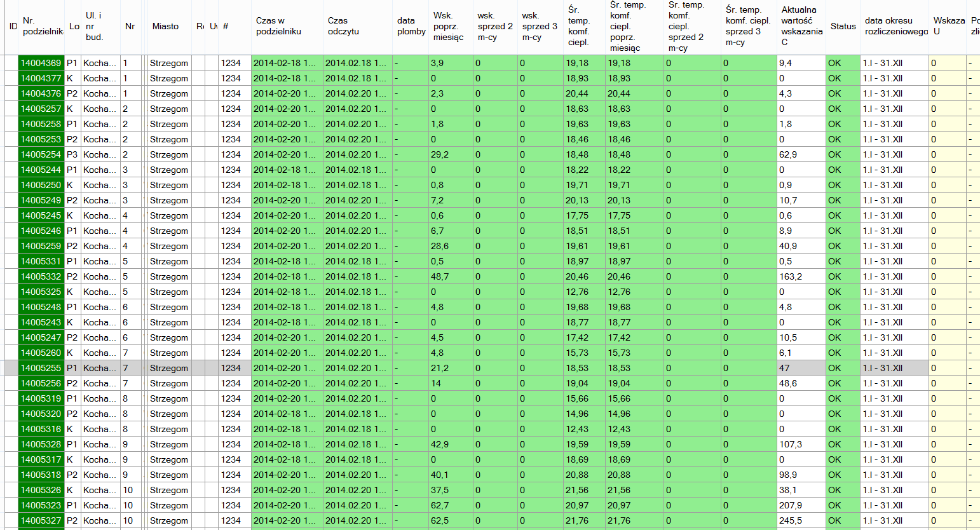This screenshot has height=530, width=980.
Task: Select cell with number 14005245
Action: 41,215
